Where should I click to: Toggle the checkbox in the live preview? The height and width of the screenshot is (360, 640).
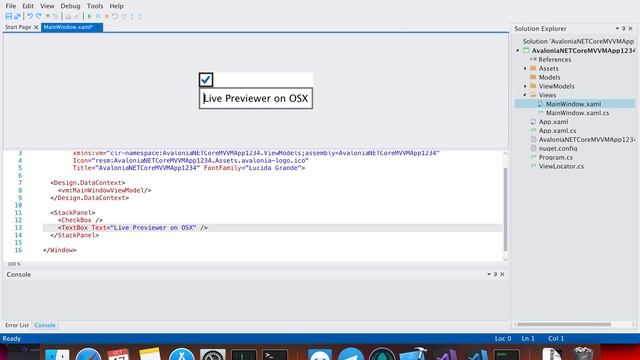tap(206, 80)
